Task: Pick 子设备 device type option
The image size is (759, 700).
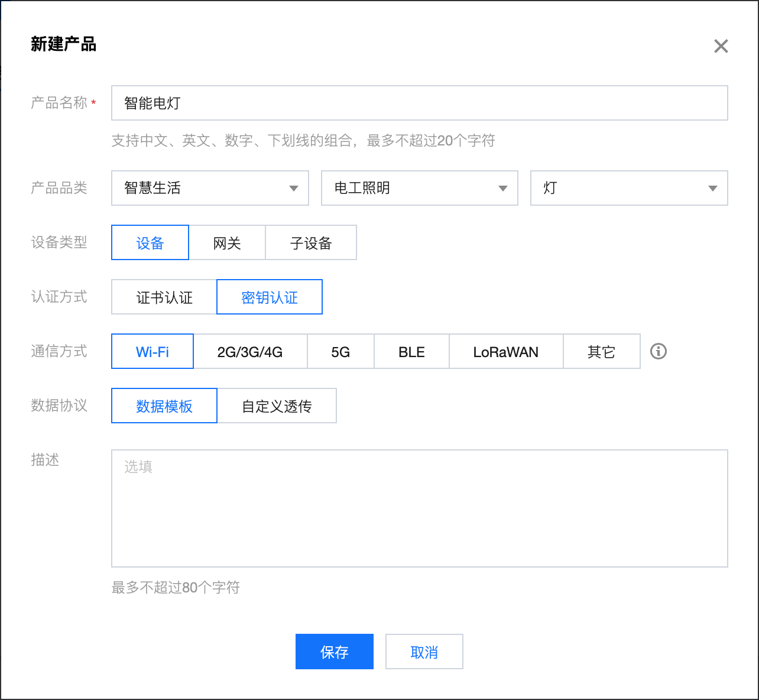Action: coord(311,242)
